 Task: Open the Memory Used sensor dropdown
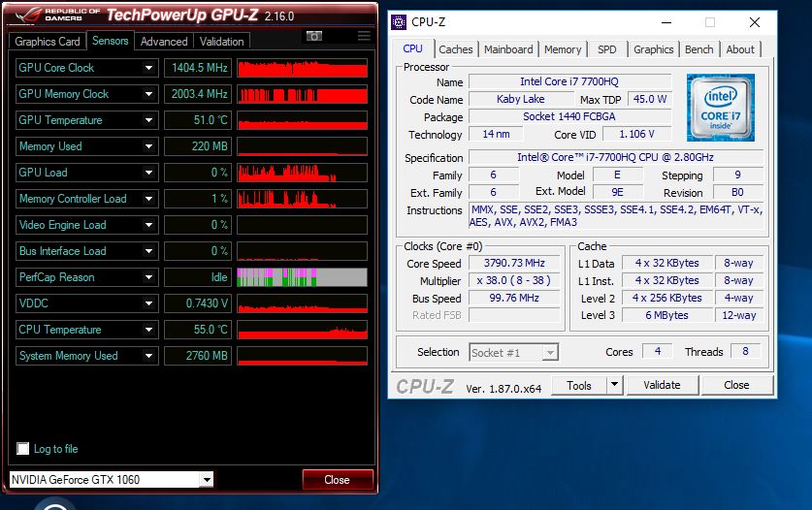(x=148, y=146)
